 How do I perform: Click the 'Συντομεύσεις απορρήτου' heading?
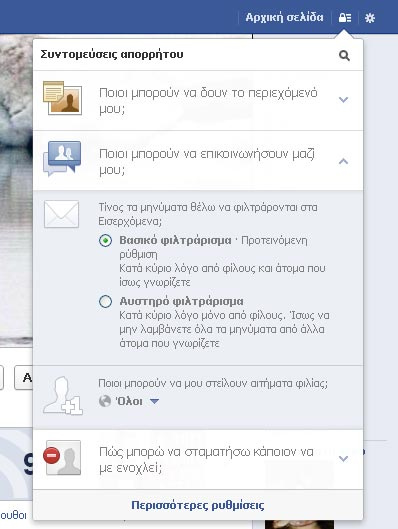coord(112,54)
